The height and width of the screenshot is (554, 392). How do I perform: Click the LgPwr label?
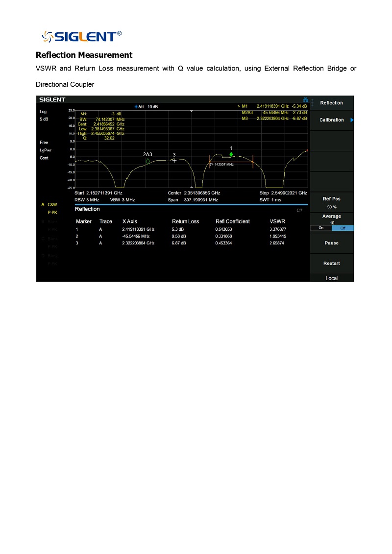point(46,150)
